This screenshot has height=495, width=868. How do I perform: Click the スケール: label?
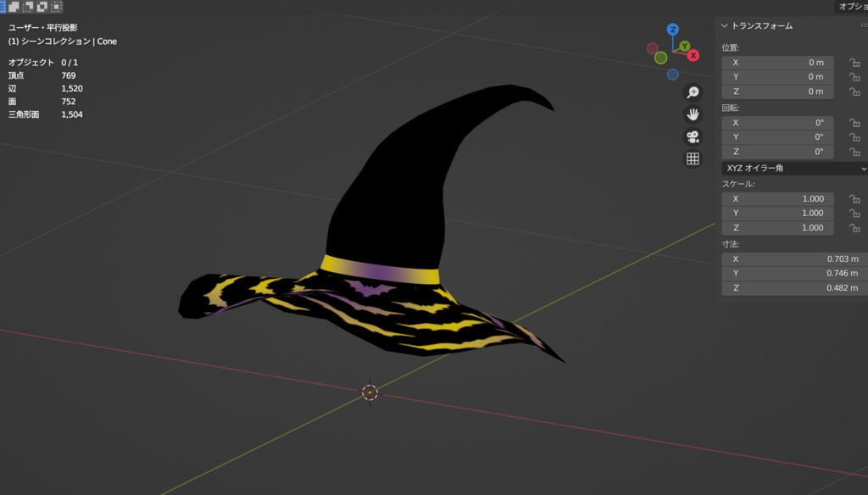click(x=738, y=184)
